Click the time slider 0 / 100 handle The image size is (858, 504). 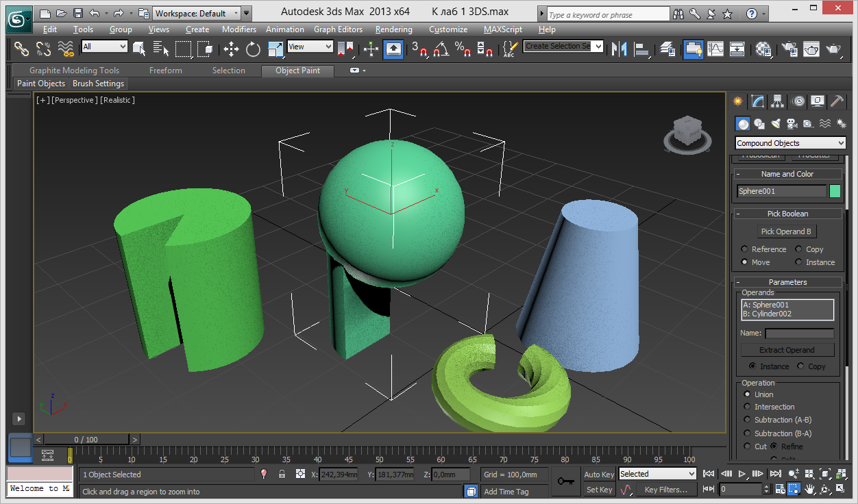coord(86,440)
